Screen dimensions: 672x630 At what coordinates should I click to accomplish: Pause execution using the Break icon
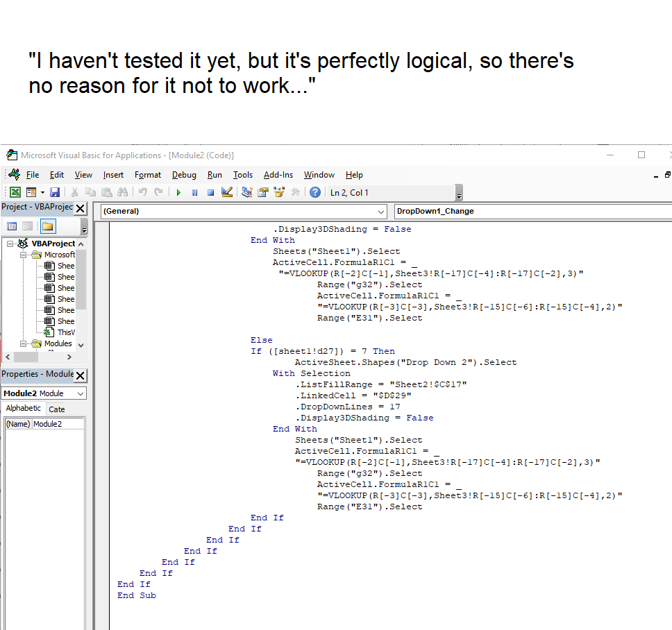pos(194,192)
